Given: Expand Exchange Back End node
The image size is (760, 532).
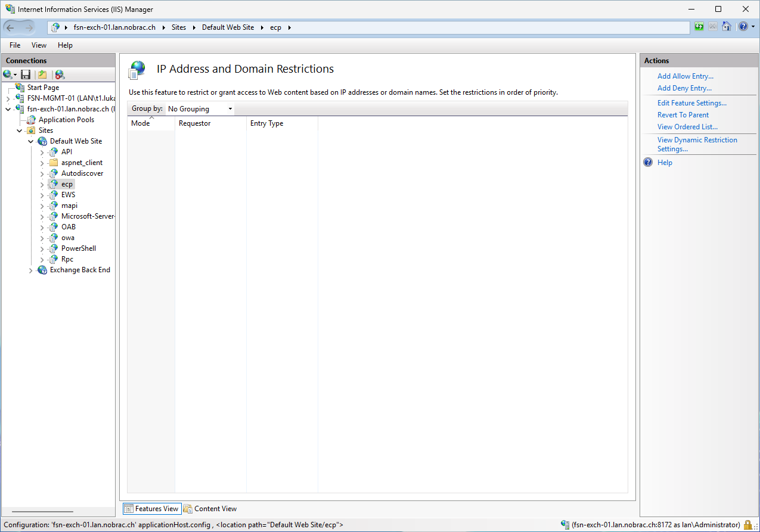Looking at the screenshot, I should point(31,270).
